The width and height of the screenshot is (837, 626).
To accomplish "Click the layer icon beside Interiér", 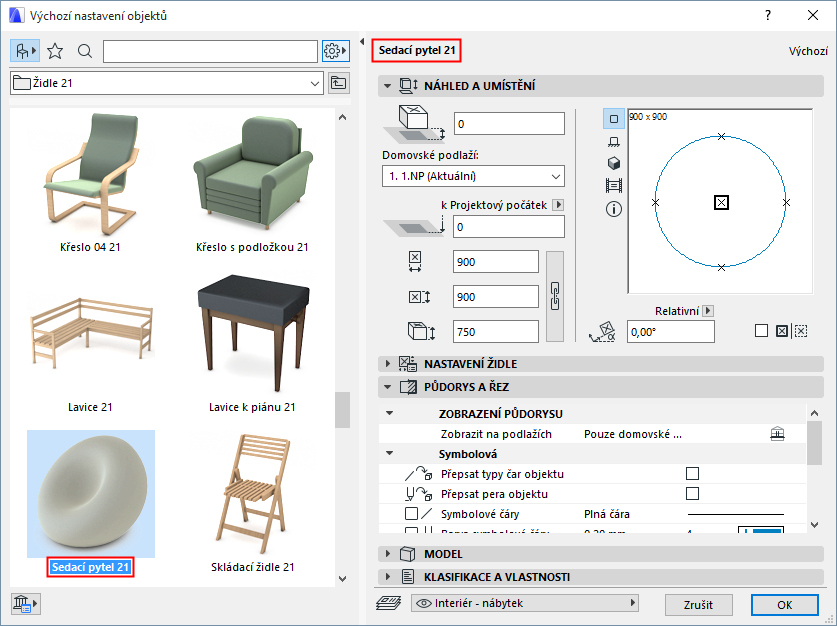I will tap(388, 604).
